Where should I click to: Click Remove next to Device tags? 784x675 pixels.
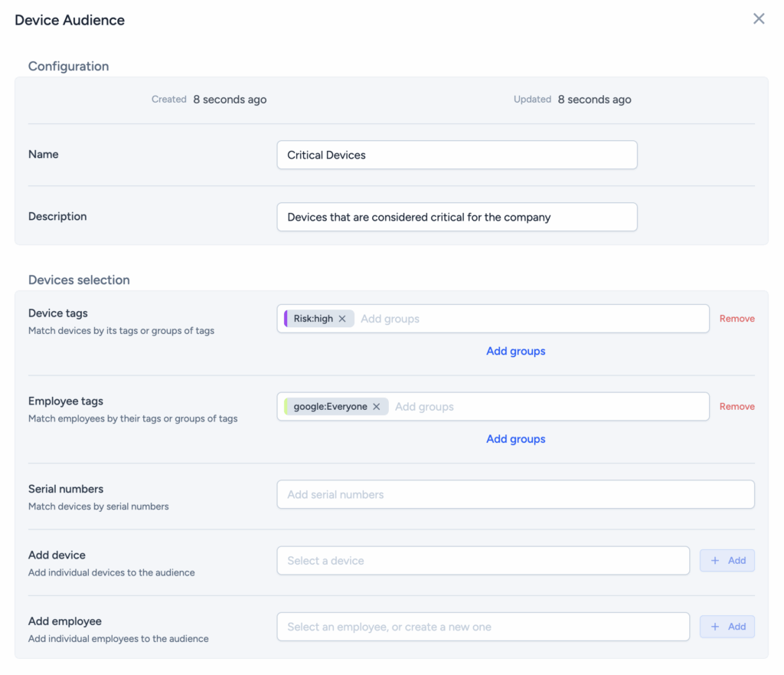coord(737,319)
